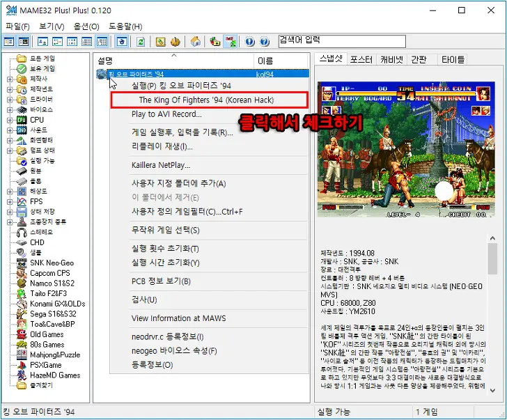Image resolution: width=507 pixels, height=420 pixels.
Task: Expand the 드라이버 tree node
Action: click(x=10, y=100)
